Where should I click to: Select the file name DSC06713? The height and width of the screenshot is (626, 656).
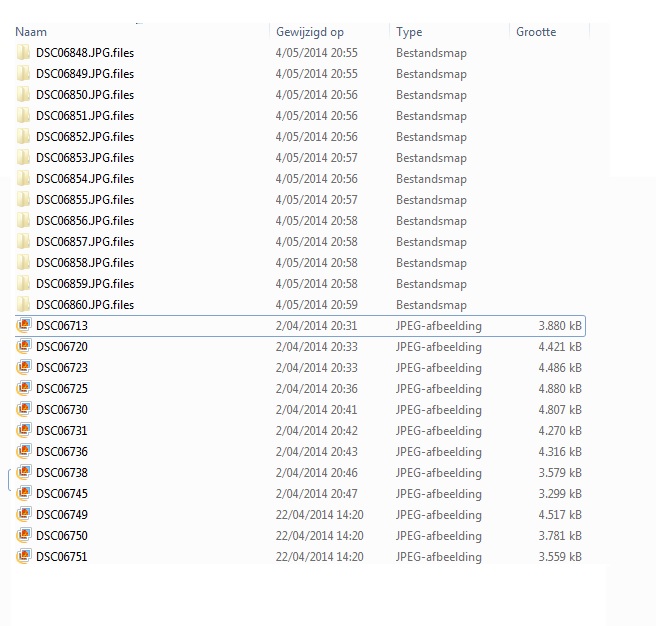click(62, 326)
